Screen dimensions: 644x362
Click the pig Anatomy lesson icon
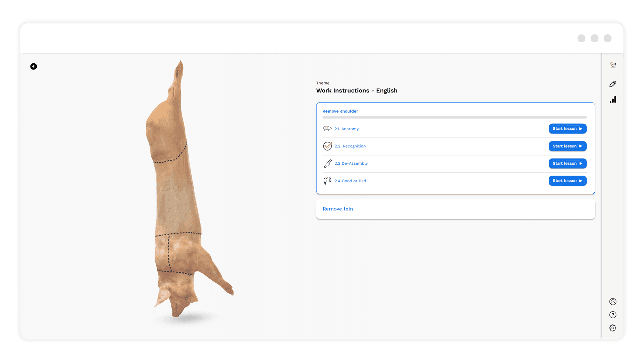[x=327, y=129]
